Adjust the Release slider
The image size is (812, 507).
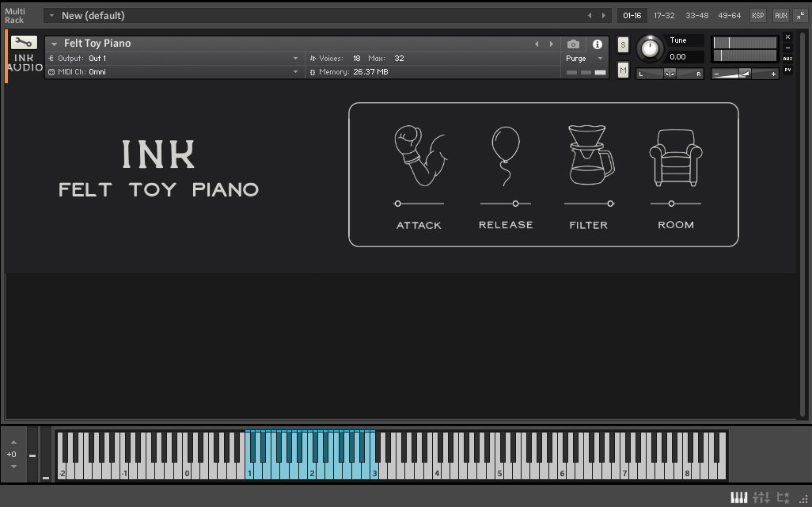click(506, 204)
